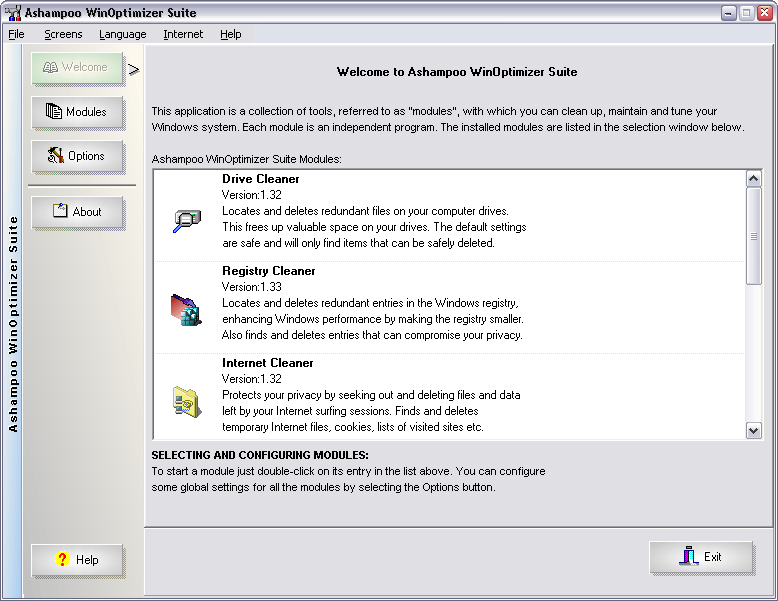
Task: Open the Help menu in the menu bar
Action: pos(231,34)
